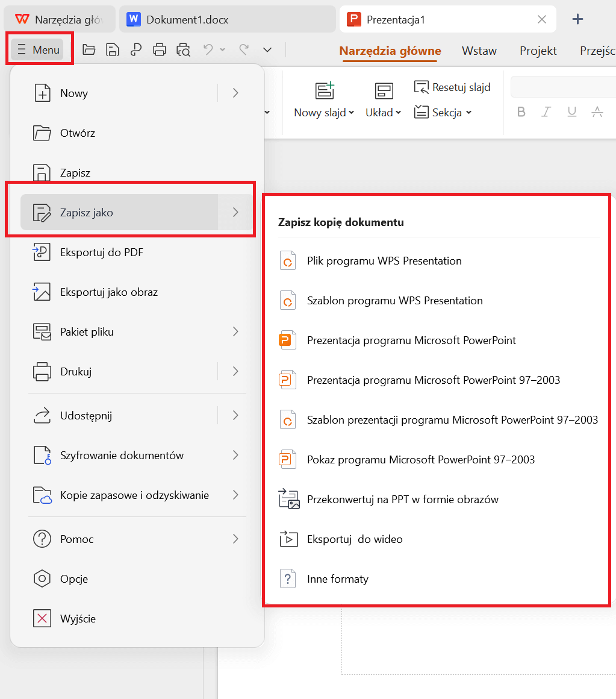Expand the Zapisz jako submenu arrow
Screen dimensions: 616x699
(x=235, y=212)
